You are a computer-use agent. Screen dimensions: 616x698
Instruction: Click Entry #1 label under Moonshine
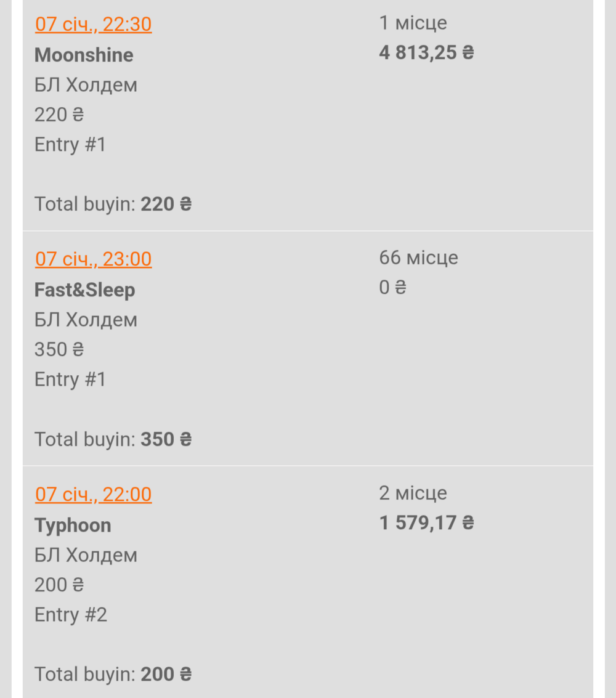pyautogui.click(x=70, y=145)
